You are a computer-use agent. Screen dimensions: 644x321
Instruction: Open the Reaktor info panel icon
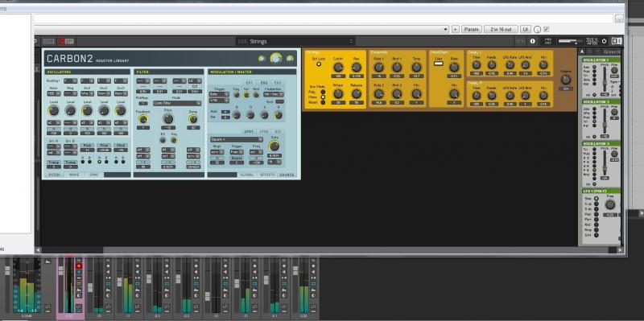coord(533,41)
